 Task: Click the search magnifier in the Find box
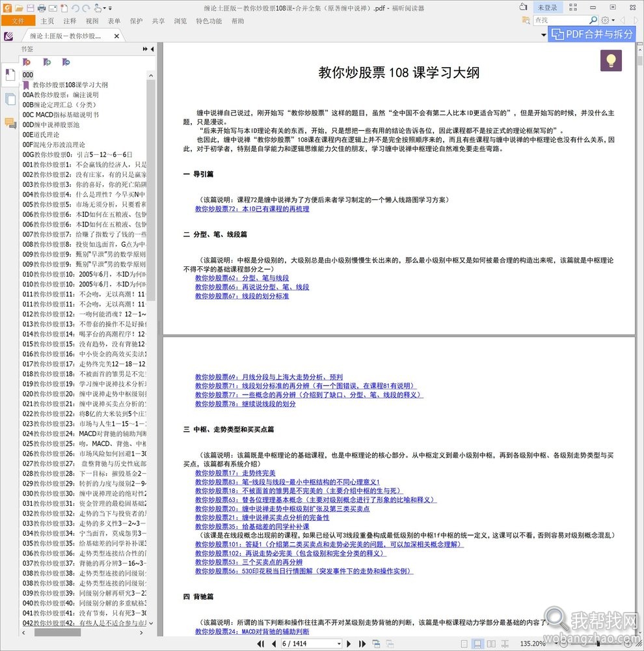tap(593, 20)
